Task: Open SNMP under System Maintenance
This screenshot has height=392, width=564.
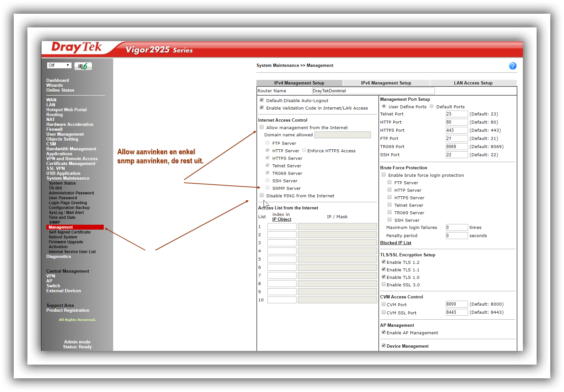Action: 54,222
